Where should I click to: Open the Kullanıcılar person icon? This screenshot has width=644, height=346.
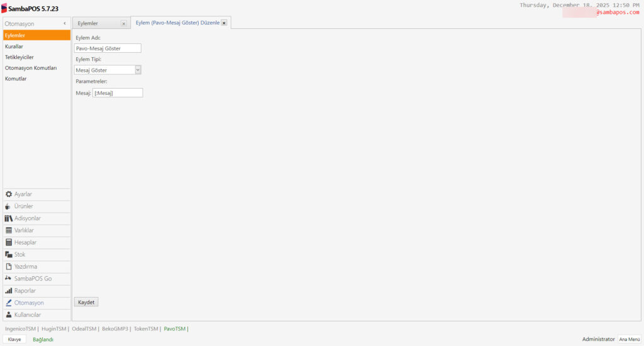click(x=9, y=315)
